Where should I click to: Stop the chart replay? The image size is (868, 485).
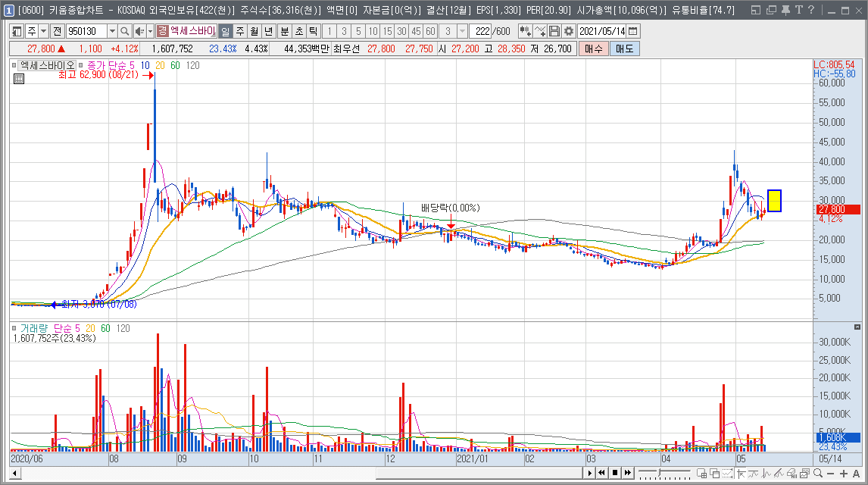pos(615,474)
